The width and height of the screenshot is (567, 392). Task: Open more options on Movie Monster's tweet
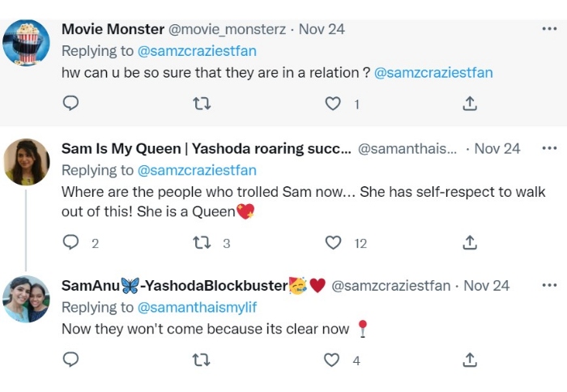549,28
